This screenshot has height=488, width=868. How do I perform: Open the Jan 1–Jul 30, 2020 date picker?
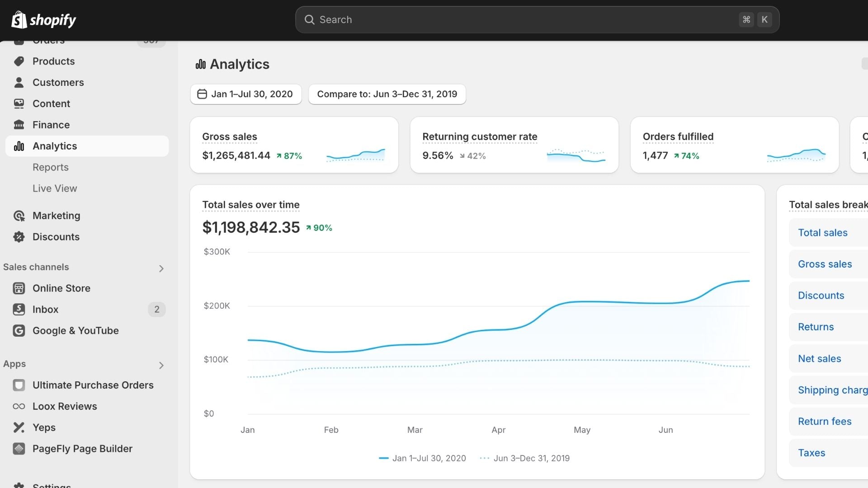246,94
